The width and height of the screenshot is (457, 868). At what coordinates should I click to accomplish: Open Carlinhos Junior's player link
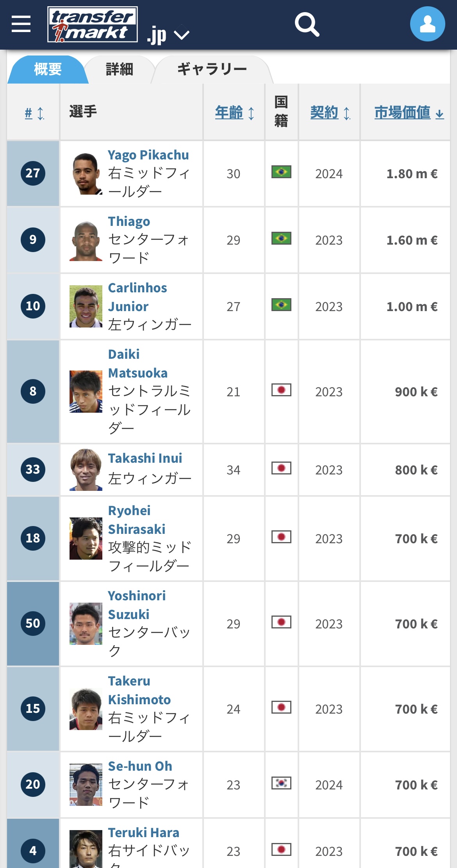point(137,297)
